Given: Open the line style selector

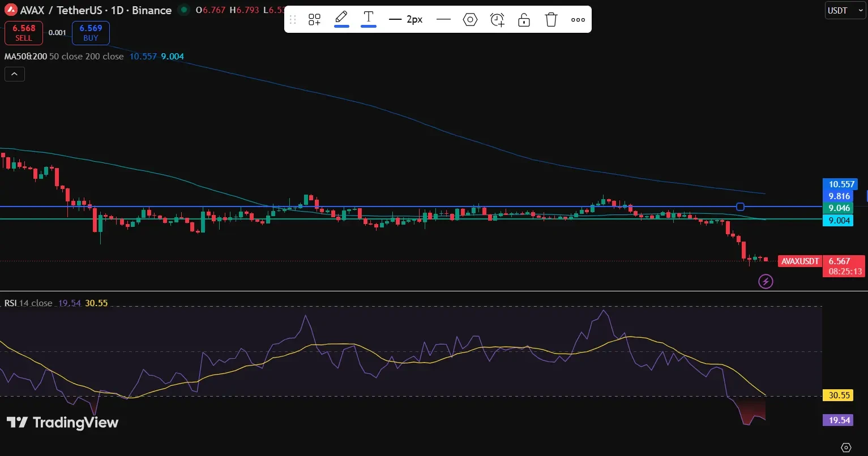Looking at the screenshot, I should click(x=443, y=20).
